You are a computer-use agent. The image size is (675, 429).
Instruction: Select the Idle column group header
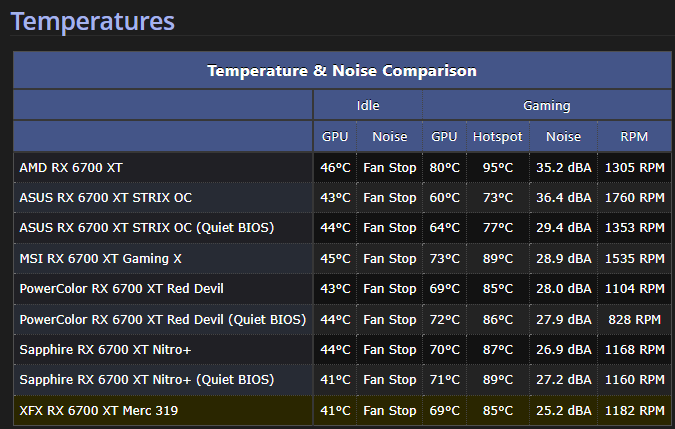(x=368, y=105)
